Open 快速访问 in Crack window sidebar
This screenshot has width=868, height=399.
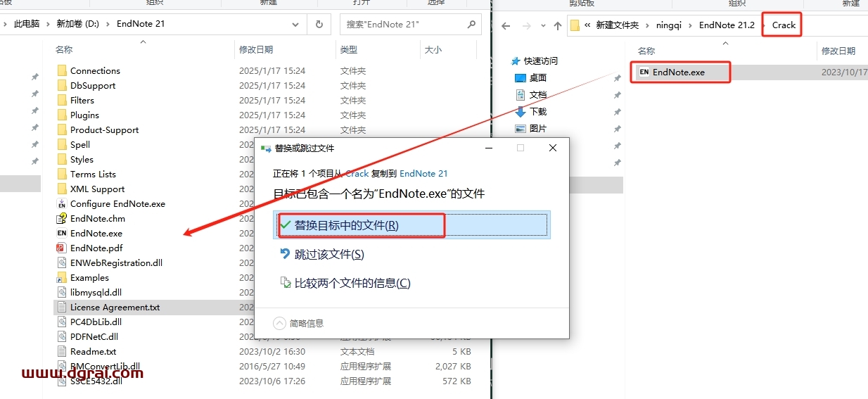click(x=542, y=61)
